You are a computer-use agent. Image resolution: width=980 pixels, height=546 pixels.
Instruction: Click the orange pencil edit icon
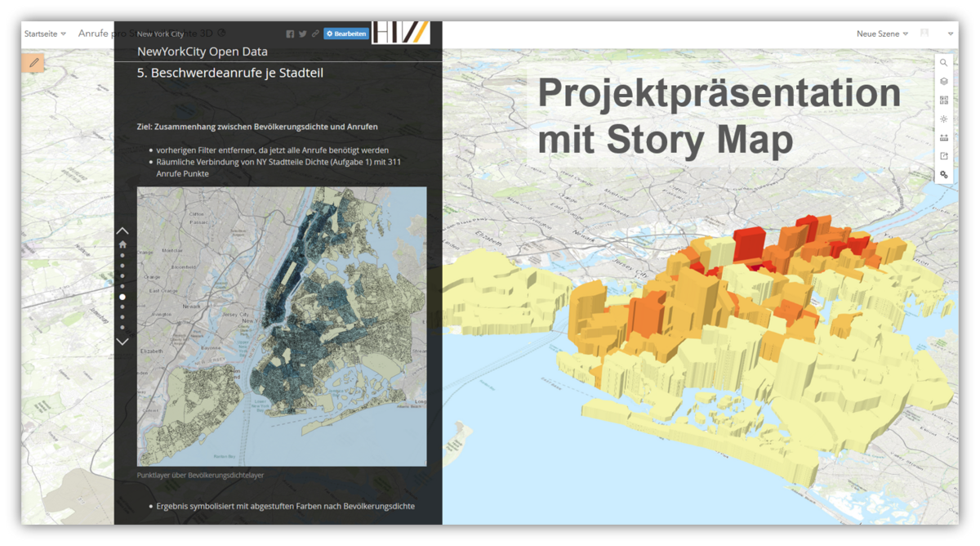coord(33,62)
